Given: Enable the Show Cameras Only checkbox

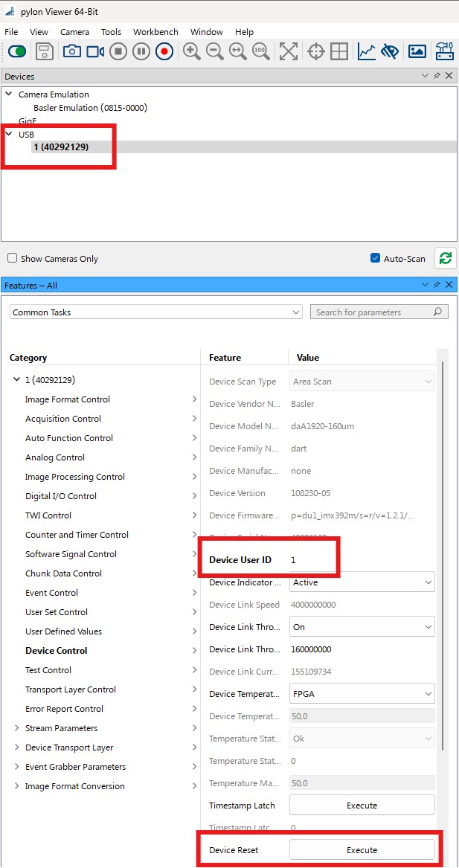Looking at the screenshot, I should (x=12, y=258).
